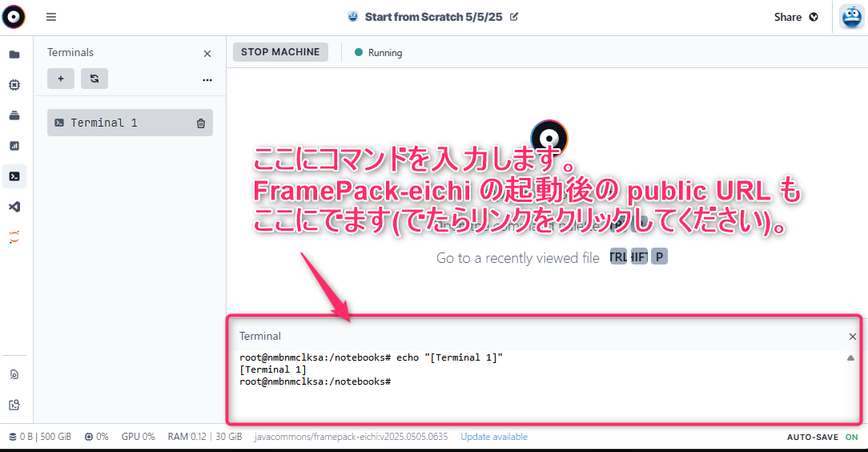Click the RAM 0.12 | 30 GiB entry
This screenshot has width=868, height=452.
pyautogui.click(x=205, y=437)
